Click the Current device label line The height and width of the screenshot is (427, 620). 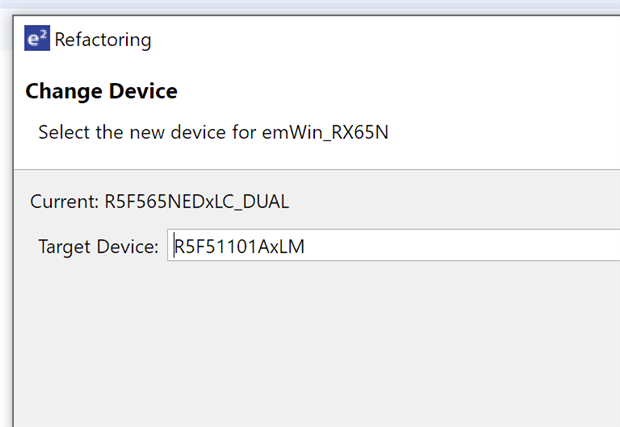(159, 201)
